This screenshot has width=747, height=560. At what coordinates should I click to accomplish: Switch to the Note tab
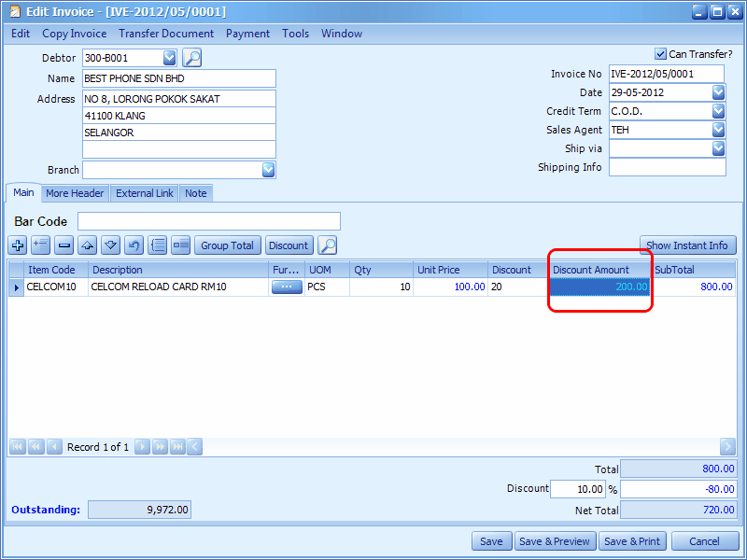196,193
